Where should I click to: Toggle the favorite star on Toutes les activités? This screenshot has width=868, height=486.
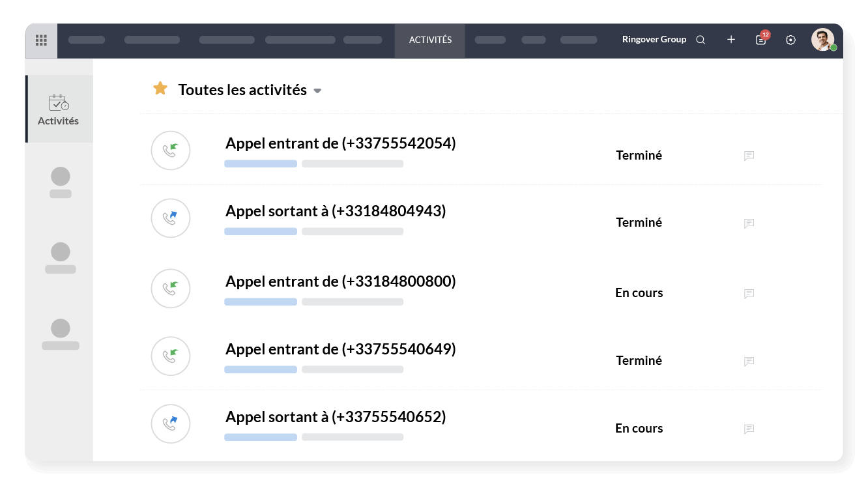pos(160,88)
